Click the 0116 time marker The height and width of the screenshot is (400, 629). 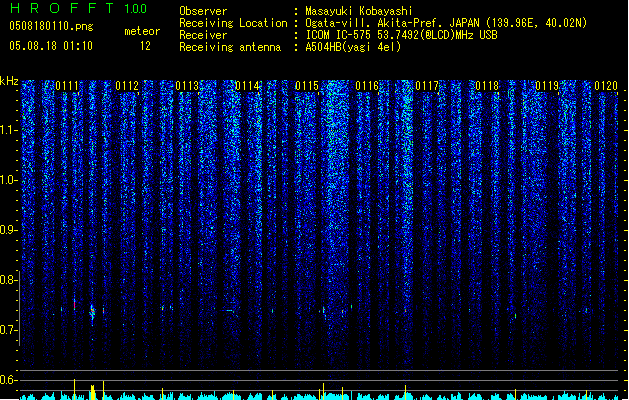367,86
